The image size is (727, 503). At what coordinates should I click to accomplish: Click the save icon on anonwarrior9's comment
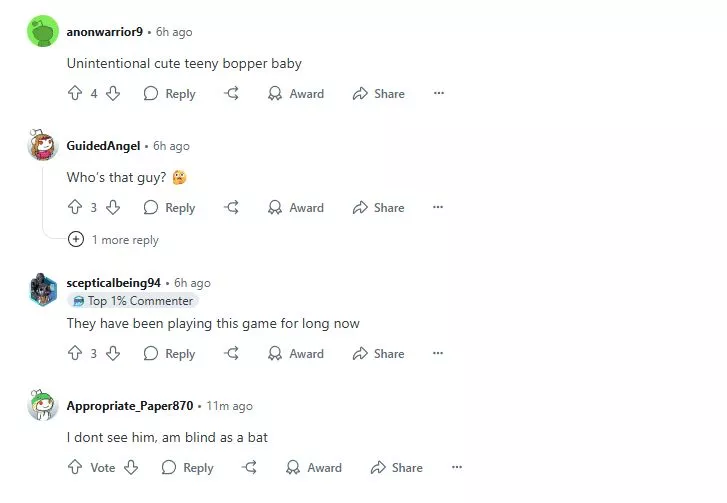tap(232, 93)
